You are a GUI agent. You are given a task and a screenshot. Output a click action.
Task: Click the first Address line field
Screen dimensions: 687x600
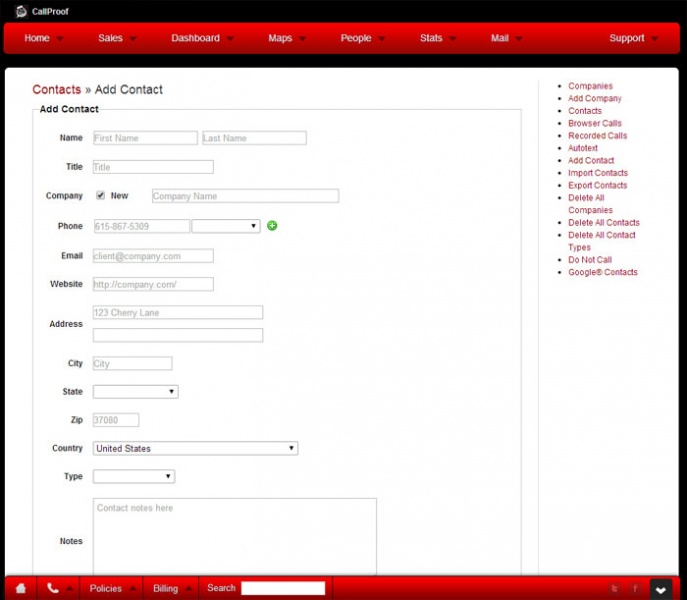click(178, 312)
